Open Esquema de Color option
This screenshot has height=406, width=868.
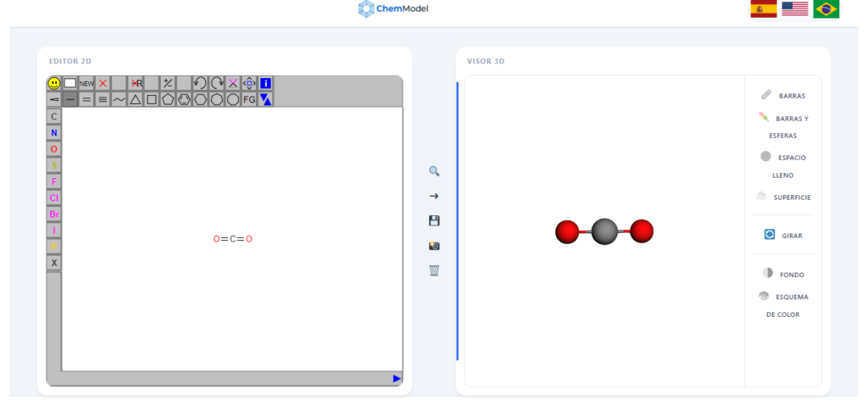(783, 298)
